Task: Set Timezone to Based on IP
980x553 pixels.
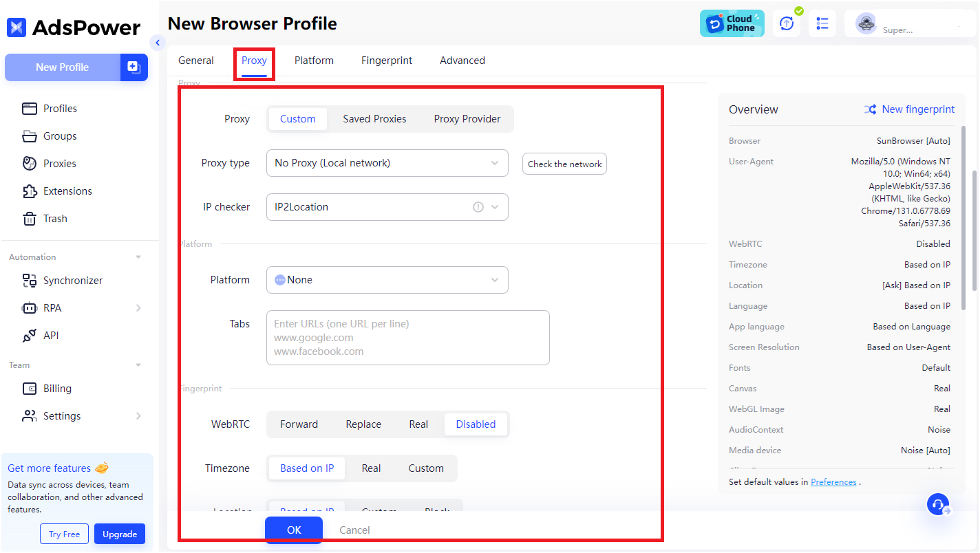Action: tap(306, 468)
